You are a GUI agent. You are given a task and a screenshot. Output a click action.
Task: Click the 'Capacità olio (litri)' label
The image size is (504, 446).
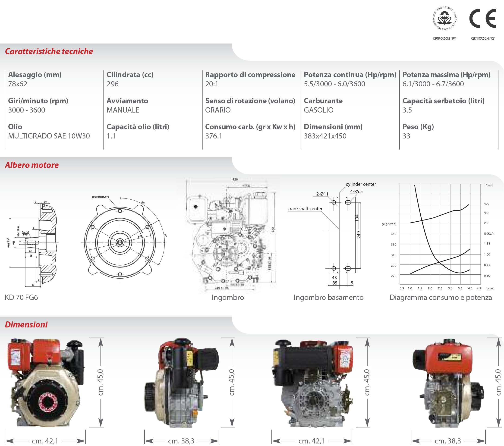click(x=138, y=127)
